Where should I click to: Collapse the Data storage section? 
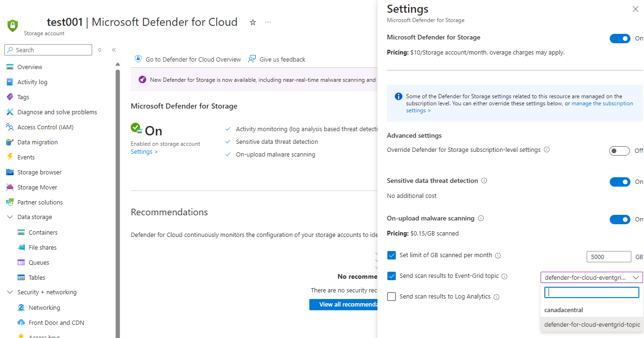point(10,217)
